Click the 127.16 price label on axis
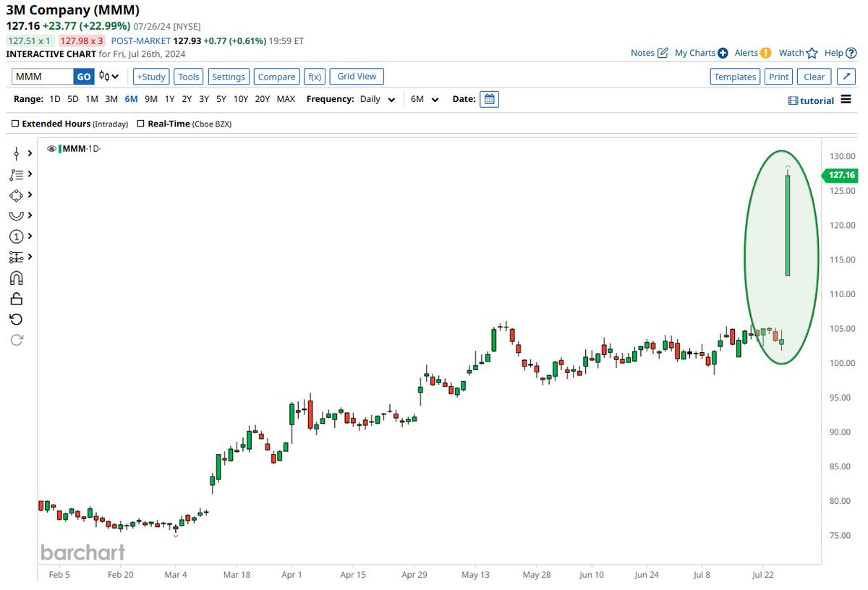868x590 pixels. 840,175
